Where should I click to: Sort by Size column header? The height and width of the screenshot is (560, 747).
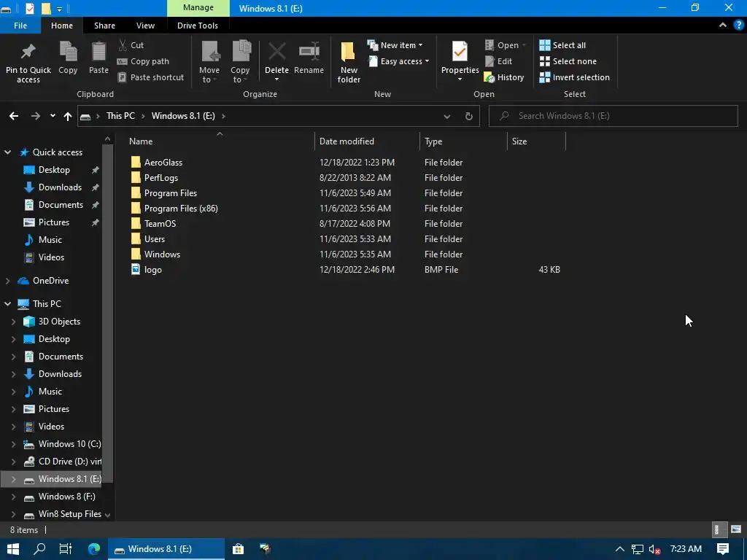(536, 141)
